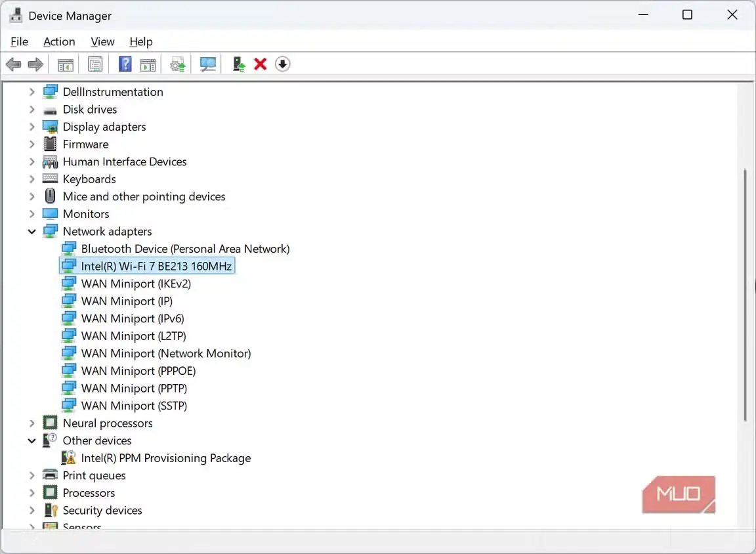Viewport: 756px width, 554px height.
Task: Click the Print queues printer icon
Action: tap(50, 475)
